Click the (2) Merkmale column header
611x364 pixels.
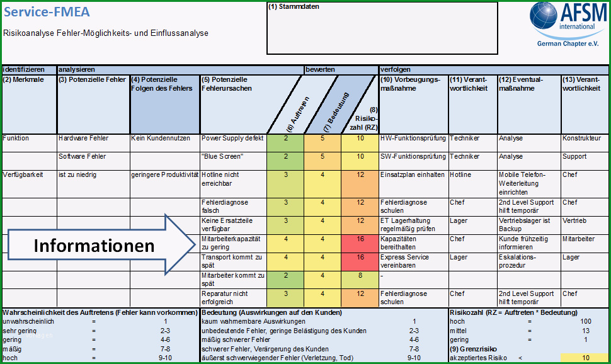click(x=30, y=104)
